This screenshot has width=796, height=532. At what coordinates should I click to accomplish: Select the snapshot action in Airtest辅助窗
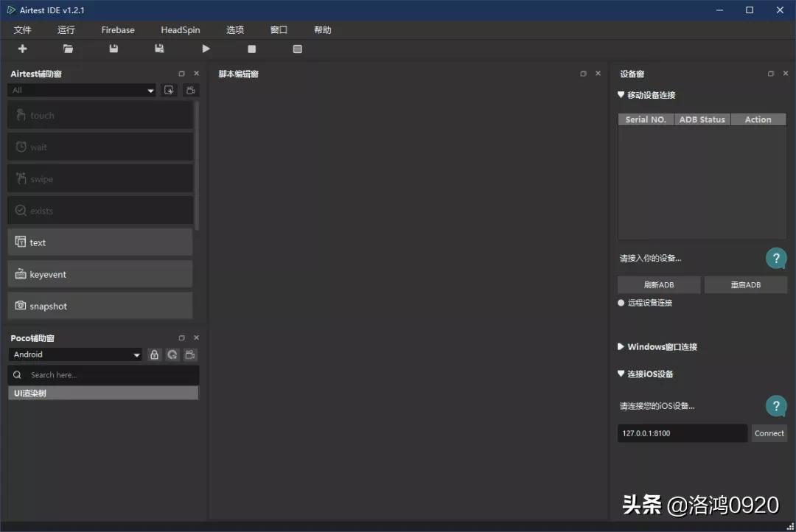[x=99, y=306]
